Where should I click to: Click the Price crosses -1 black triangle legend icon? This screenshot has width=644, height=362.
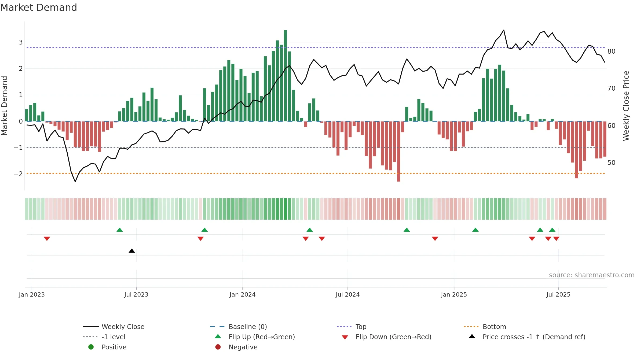click(472, 336)
